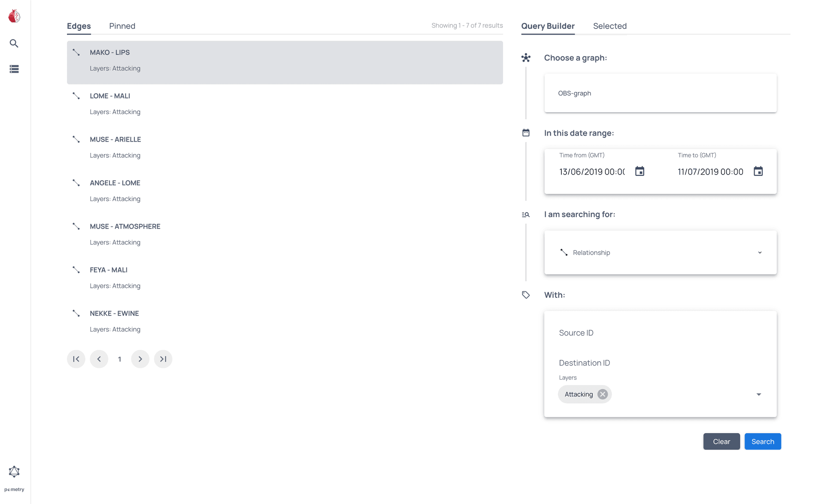824x504 pixels.
Task: Go to the last page of results
Action: 163,359
